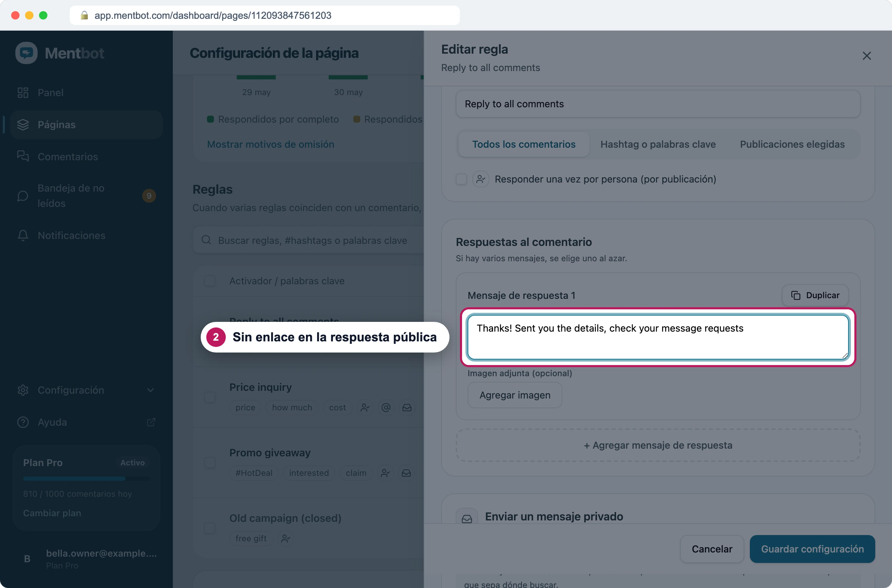Click the Cancelar button
Screen dimensions: 892x588
[712, 549]
